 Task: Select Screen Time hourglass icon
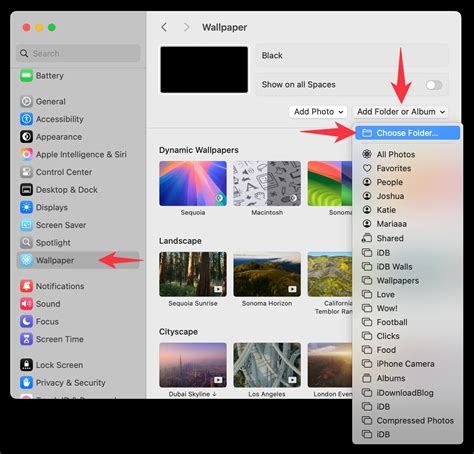[26, 339]
